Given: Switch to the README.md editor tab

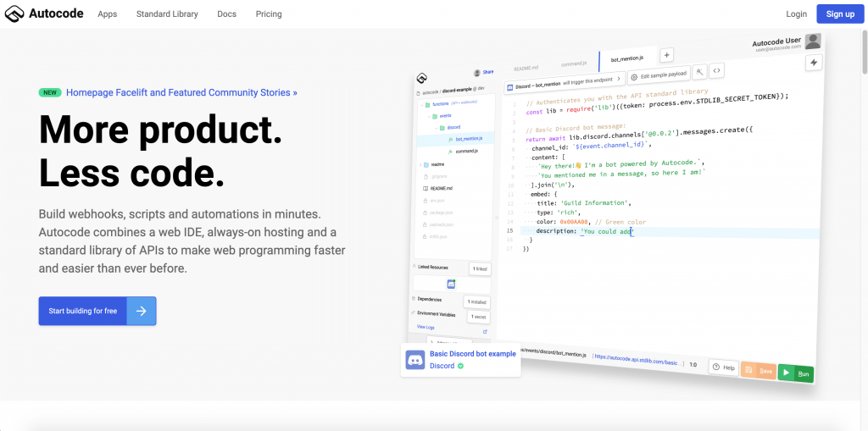Looking at the screenshot, I should [526, 68].
